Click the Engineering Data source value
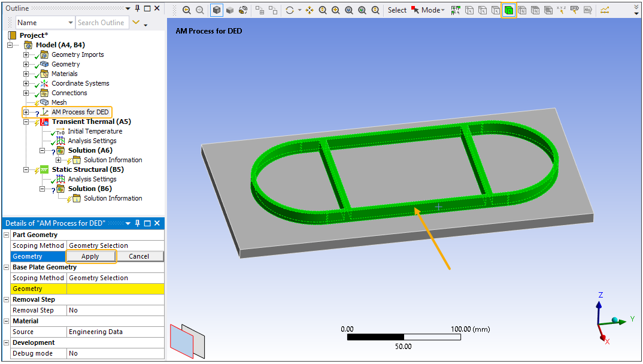The width and height of the screenshot is (643, 364). [115, 332]
